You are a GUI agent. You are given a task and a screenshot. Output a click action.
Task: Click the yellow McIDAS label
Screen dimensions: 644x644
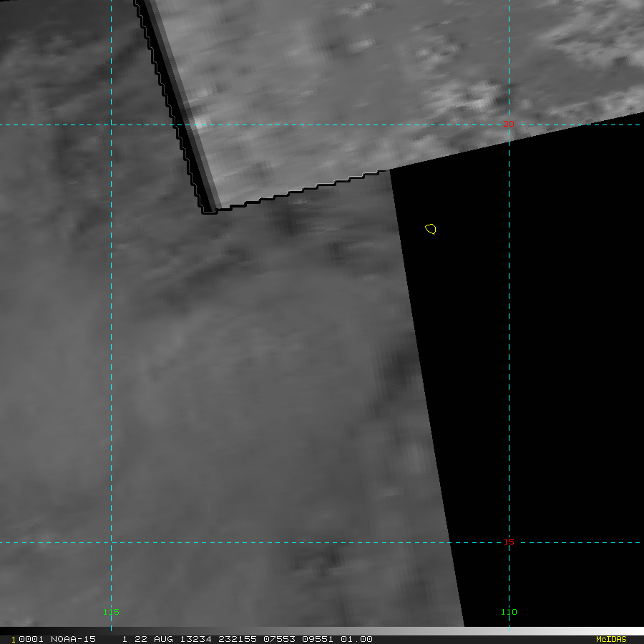(610, 639)
